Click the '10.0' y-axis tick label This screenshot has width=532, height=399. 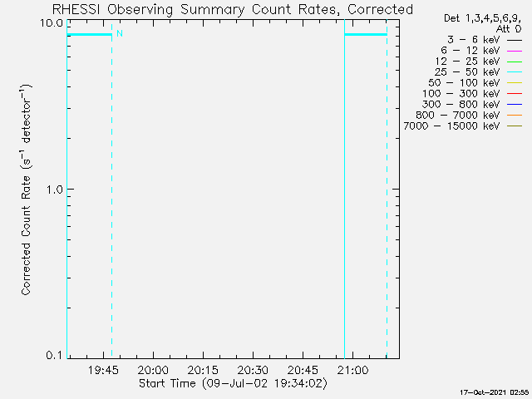pos(52,23)
